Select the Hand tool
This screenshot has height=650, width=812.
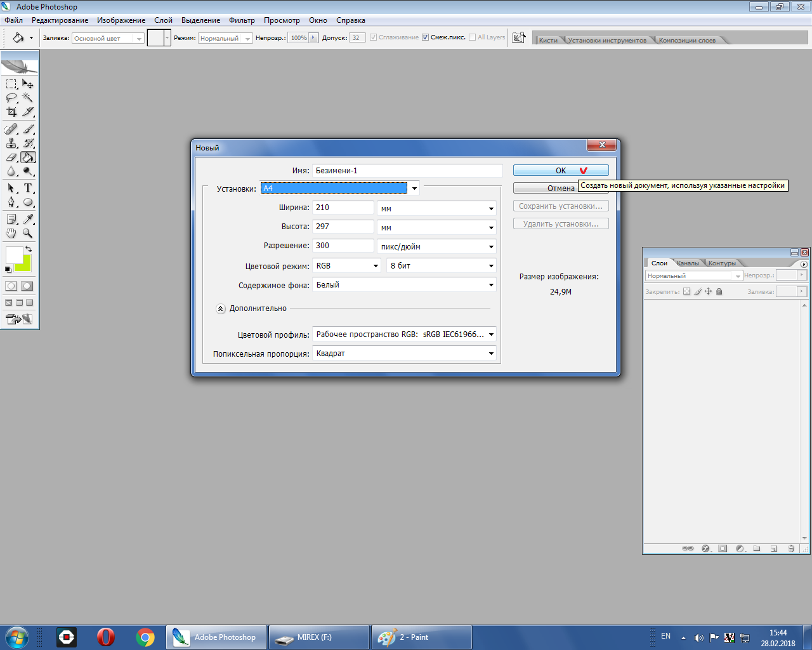point(11,234)
